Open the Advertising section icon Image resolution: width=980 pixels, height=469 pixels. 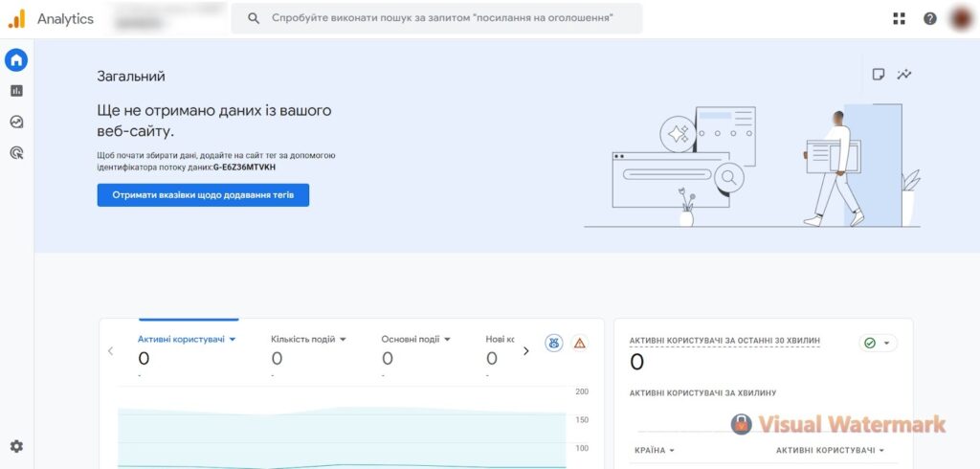pyautogui.click(x=16, y=152)
